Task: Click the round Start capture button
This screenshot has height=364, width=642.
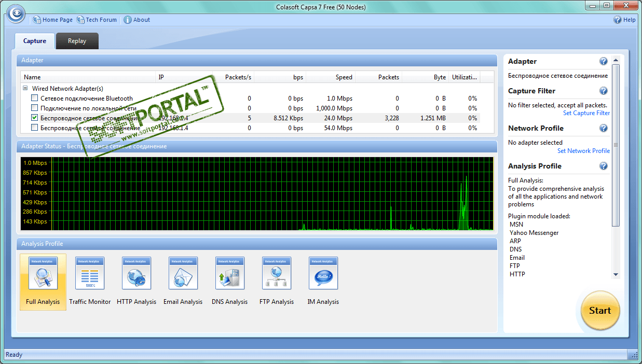Action: pos(600,311)
